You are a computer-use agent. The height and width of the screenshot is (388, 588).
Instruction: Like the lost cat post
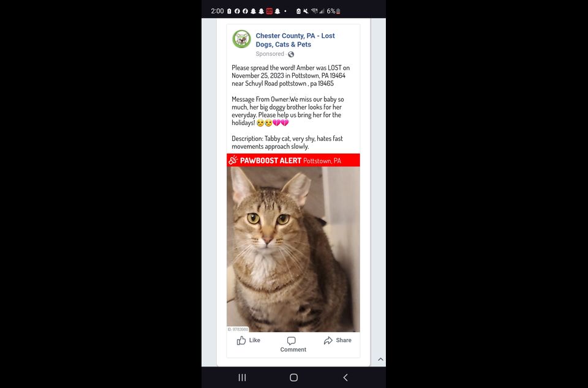point(248,340)
